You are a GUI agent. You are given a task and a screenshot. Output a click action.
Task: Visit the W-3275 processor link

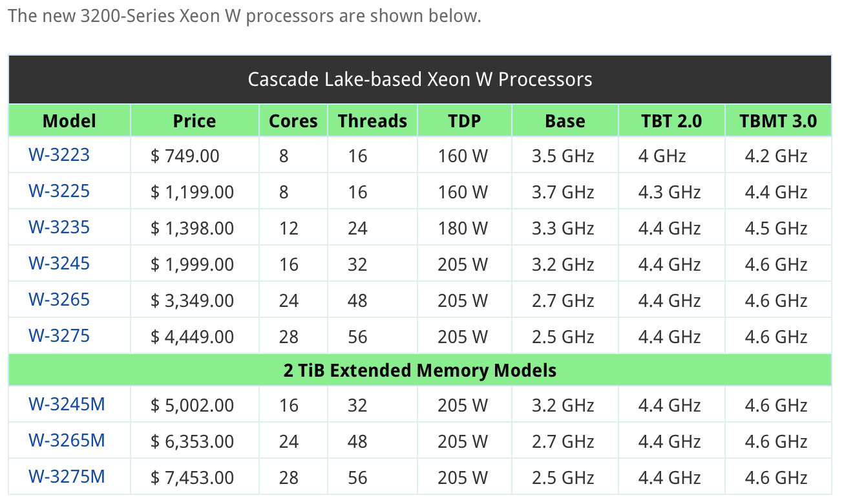[x=59, y=336]
